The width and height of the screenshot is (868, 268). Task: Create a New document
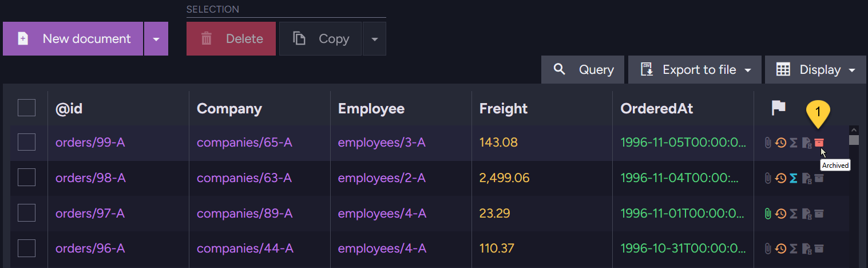tap(73, 39)
